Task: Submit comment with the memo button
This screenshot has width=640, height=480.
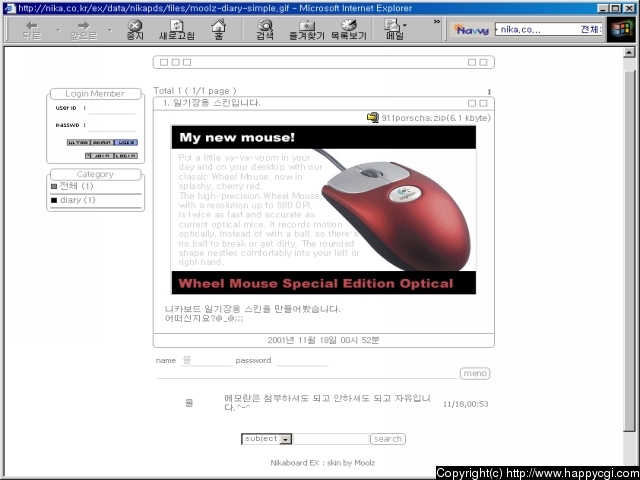Action: point(475,373)
